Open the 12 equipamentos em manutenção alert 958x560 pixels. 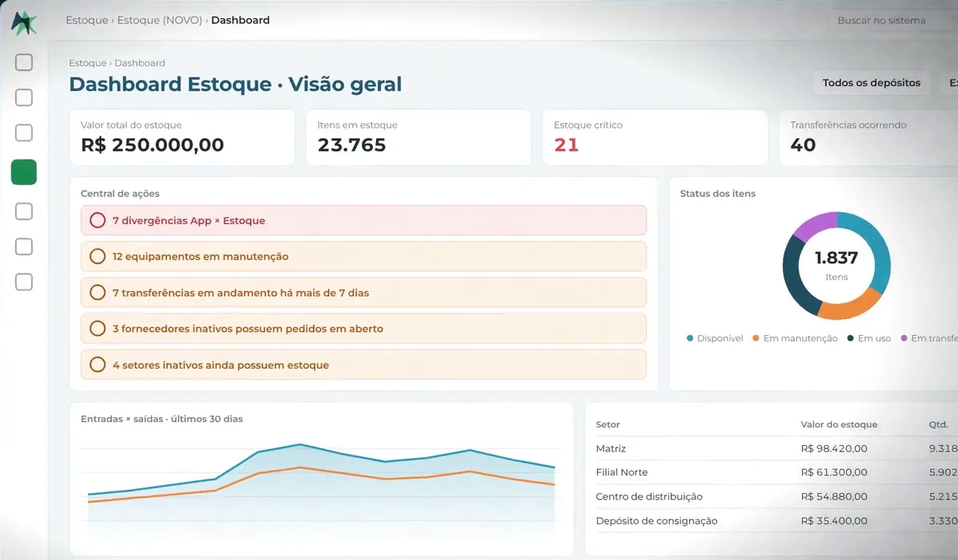coord(363,256)
